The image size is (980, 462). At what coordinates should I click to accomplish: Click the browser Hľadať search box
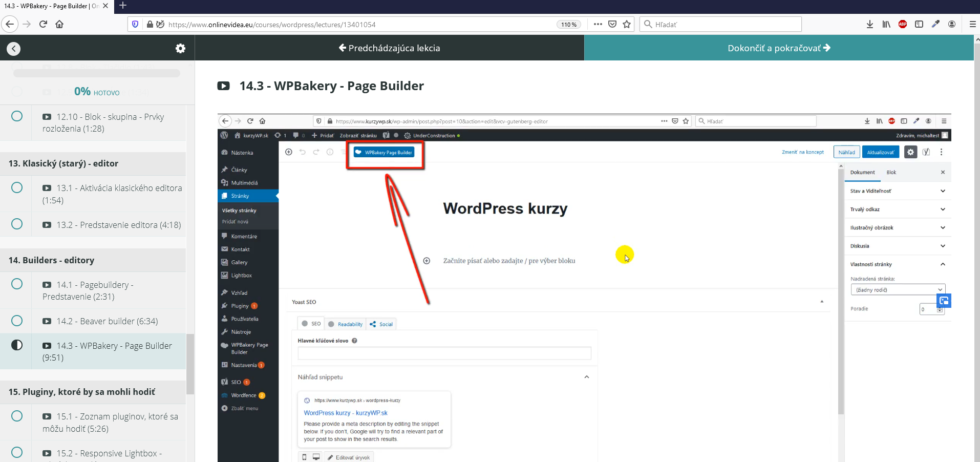[x=720, y=24]
